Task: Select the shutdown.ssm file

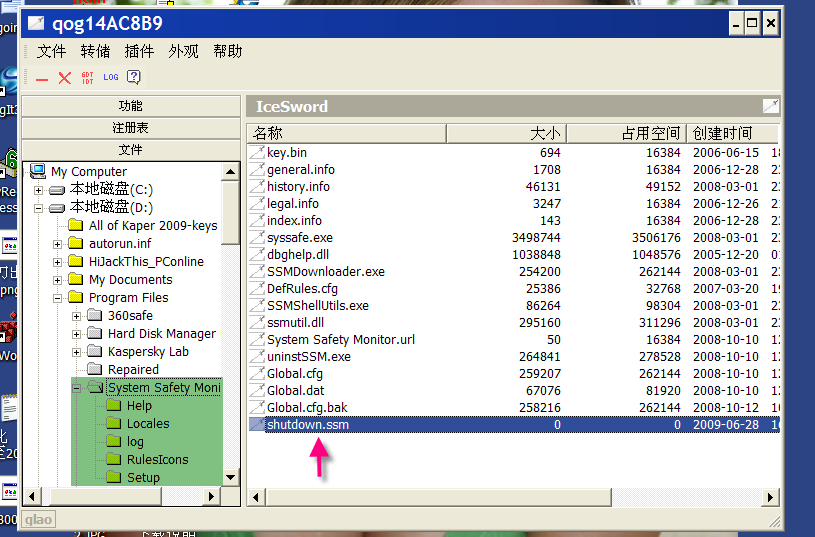Action: pos(307,425)
